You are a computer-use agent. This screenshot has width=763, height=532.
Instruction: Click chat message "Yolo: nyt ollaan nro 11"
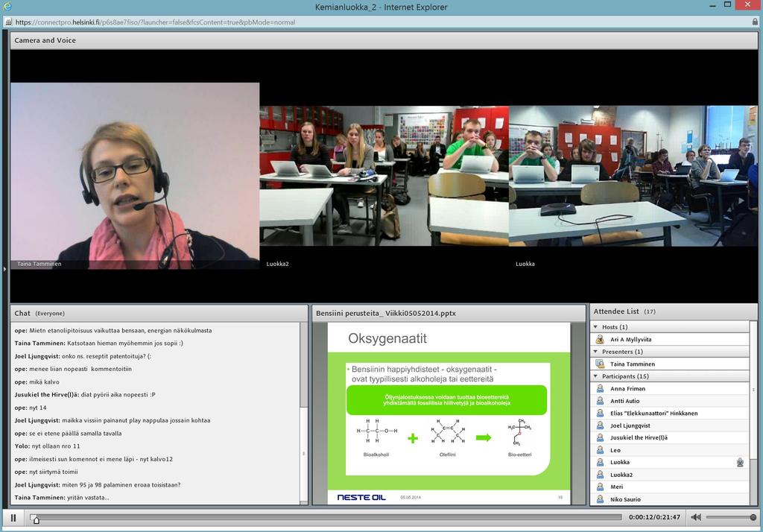pos(47,446)
